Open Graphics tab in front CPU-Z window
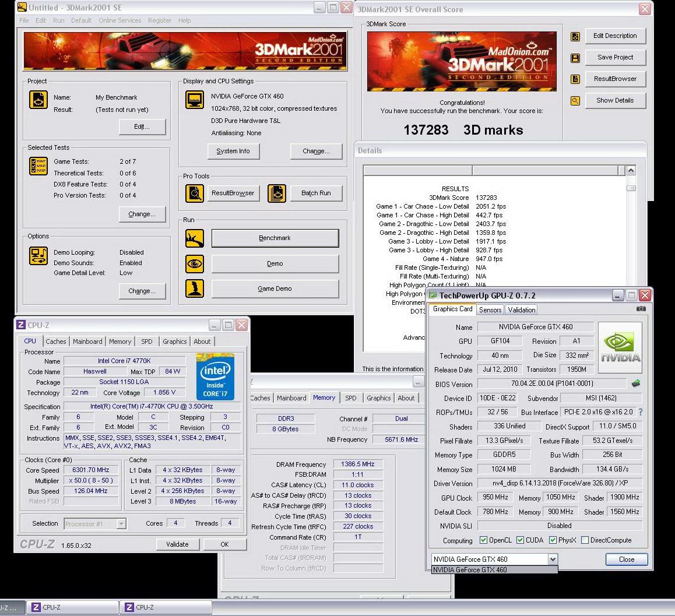 tap(175, 342)
